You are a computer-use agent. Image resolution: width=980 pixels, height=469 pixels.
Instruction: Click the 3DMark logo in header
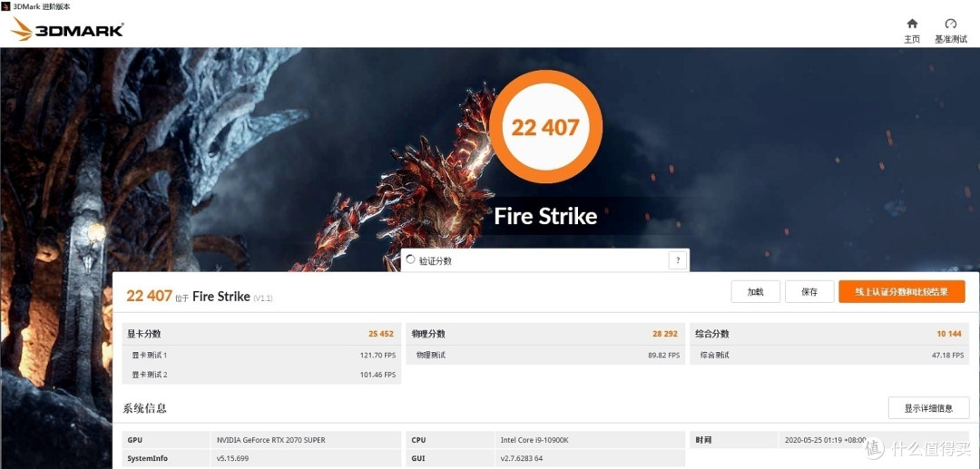click(x=67, y=29)
